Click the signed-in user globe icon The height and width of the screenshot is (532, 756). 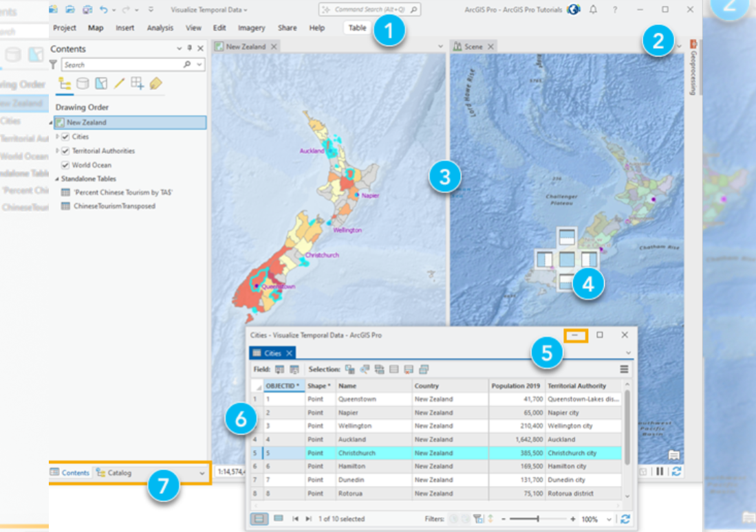pyautogui.click(x=573, y=9)
